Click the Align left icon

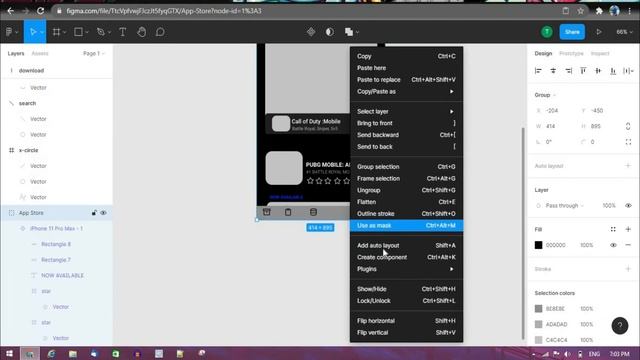[x=538, y=71]
